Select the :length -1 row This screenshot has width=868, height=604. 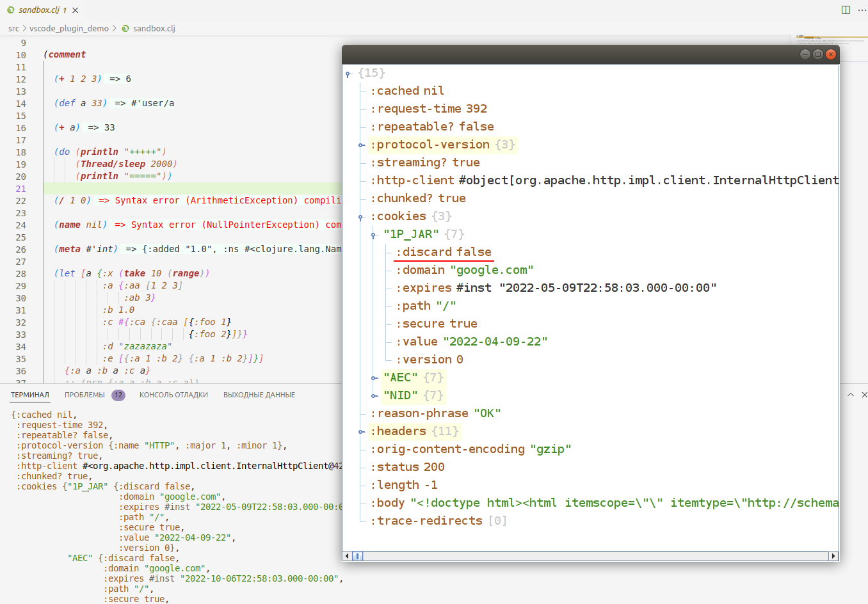coord(404,485)
